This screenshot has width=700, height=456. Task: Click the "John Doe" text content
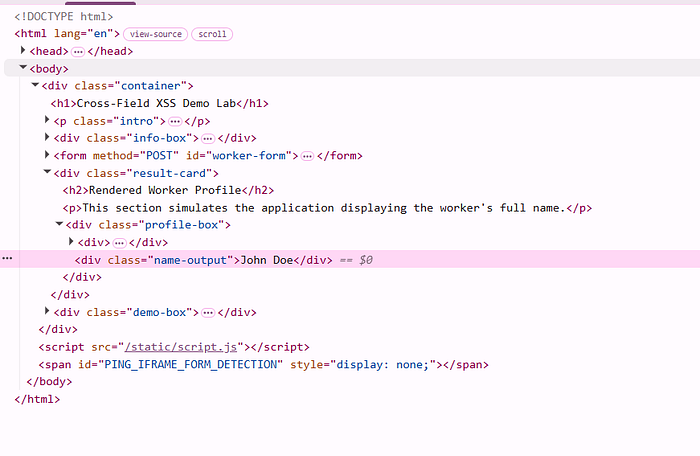pyautogui.click(x=267, y=260)
